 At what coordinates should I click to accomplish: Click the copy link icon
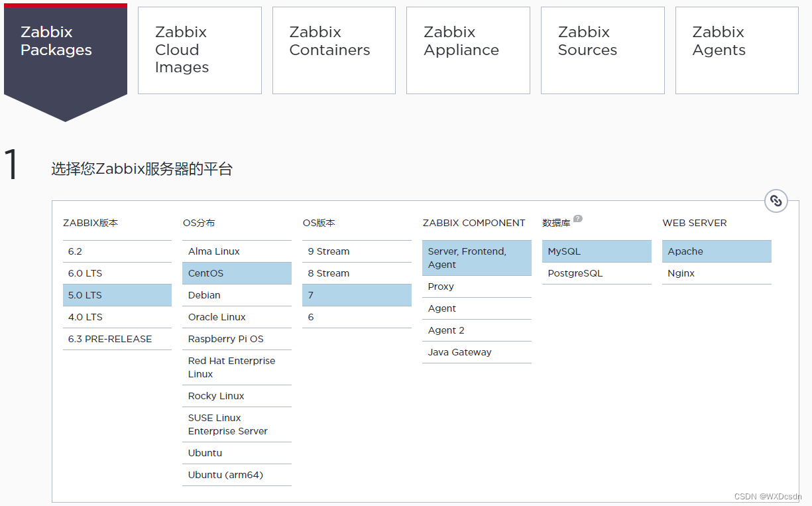776,200
